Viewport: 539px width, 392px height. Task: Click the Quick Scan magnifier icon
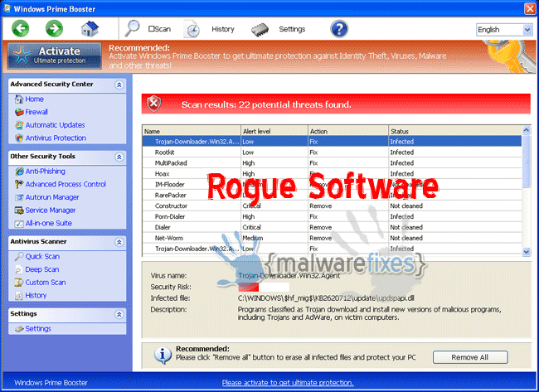click(19, 257)
